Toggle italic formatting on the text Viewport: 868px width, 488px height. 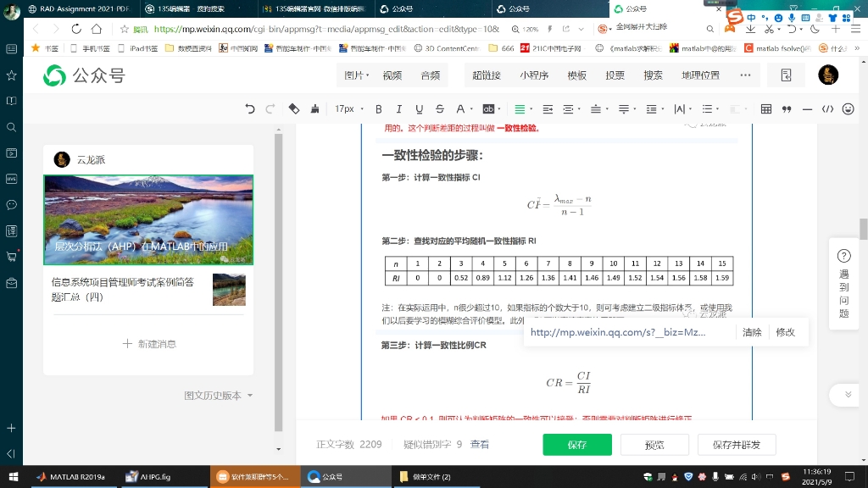(398, 108)
